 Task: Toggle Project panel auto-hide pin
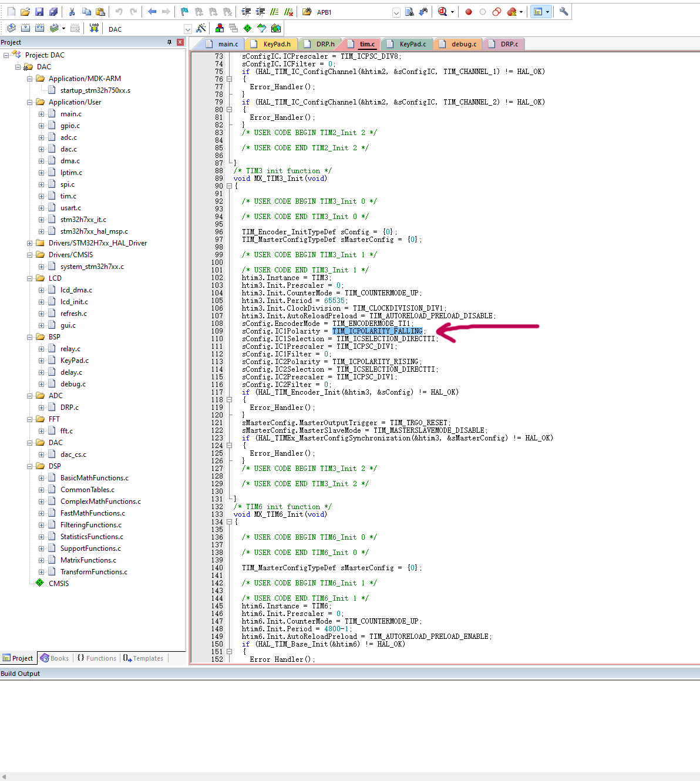point(169,42)
